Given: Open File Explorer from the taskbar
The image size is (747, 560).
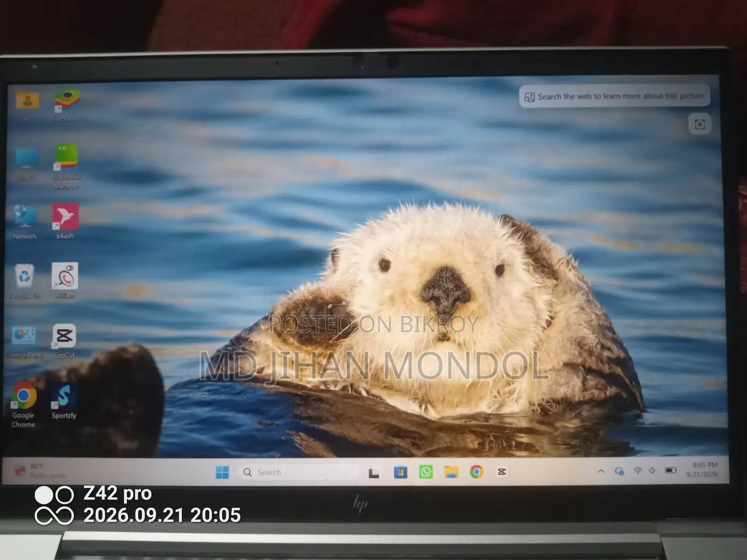Looking at the screenshot, I should tap(451, 472).
